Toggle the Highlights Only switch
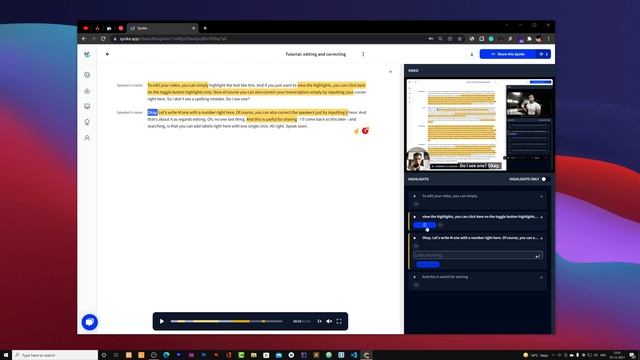The image size is (640, 360). pyautogui.click(x=545, y=179)
